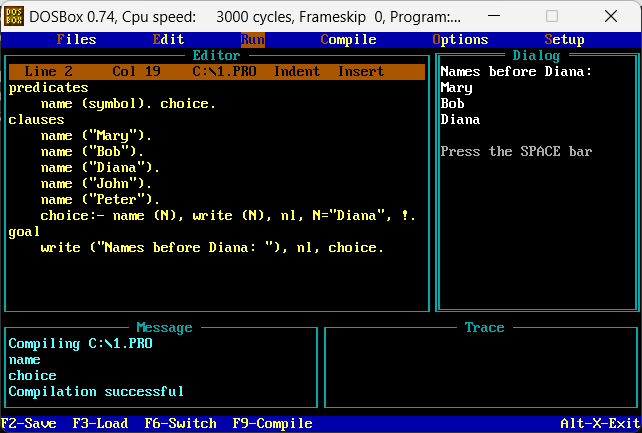Click F3-Load in the bottom bar

[x=100, y=423]
